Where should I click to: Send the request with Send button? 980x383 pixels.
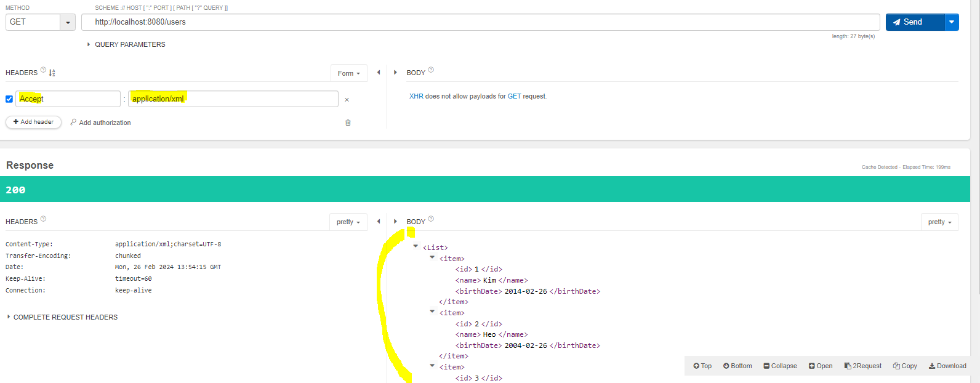coord(915,22)
